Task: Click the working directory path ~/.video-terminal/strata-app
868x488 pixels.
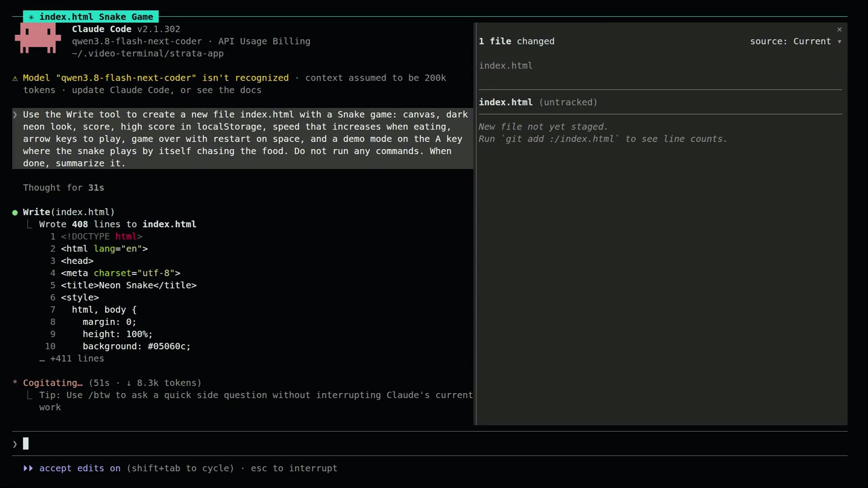Action: click(148, 53)
